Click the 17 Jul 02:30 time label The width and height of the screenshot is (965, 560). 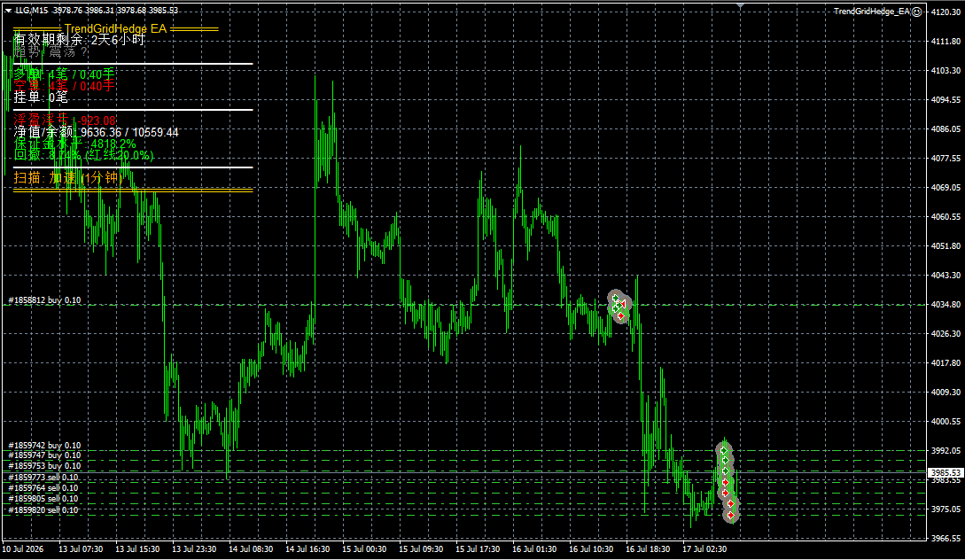tap(704, 548)
